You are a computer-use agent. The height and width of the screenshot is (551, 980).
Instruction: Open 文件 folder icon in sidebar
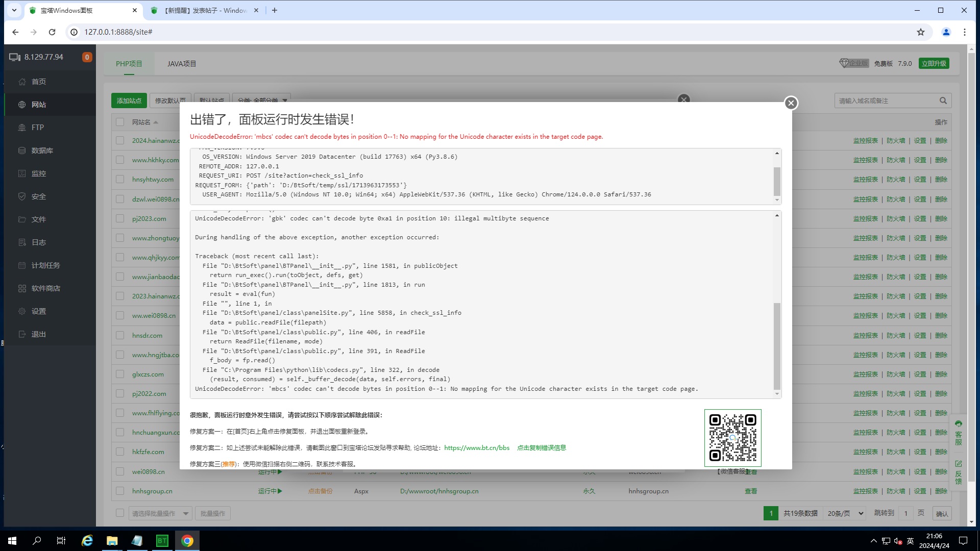[x=22, y=219]
